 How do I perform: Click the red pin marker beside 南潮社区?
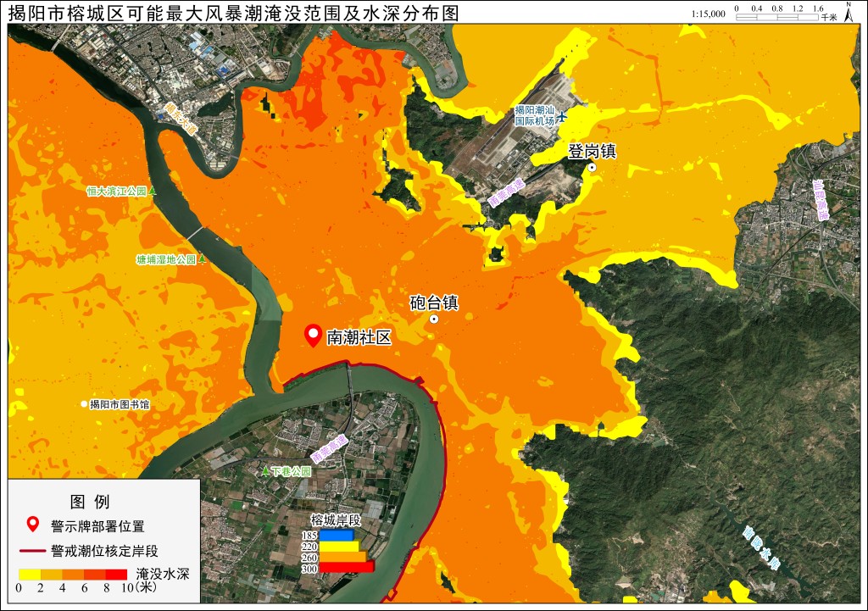(x=314, y=336)
